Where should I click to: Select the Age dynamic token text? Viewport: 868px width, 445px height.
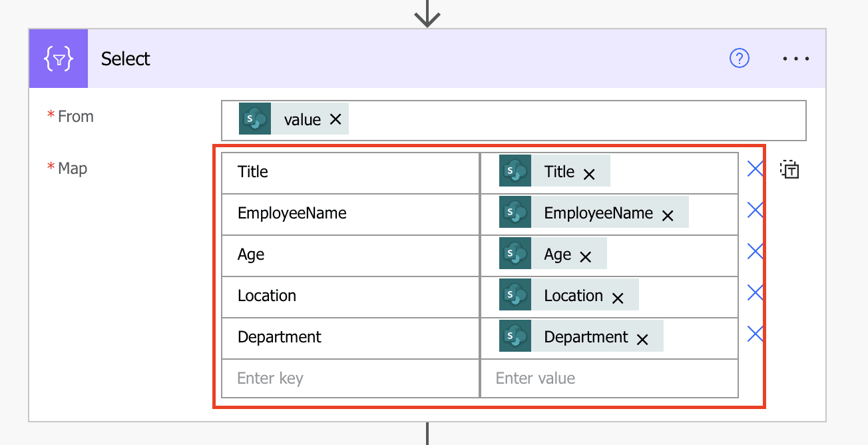point(558,254)
